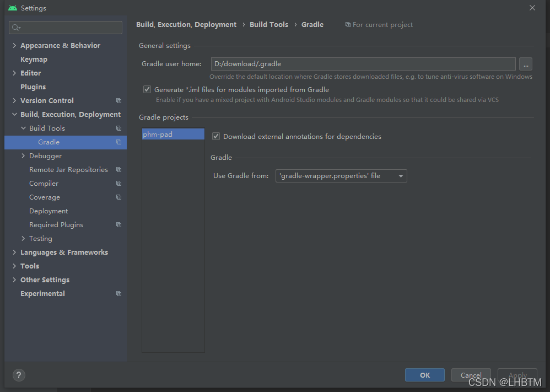550x392 pixels.
Task: Click project-level icon beside Coverage
Action: tap(119, 197)
